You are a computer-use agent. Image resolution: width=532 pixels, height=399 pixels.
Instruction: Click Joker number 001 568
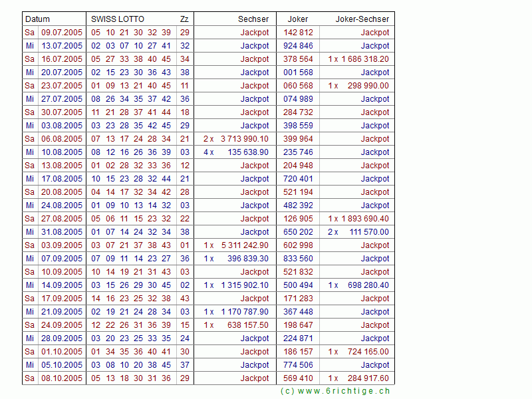(298, 72)
